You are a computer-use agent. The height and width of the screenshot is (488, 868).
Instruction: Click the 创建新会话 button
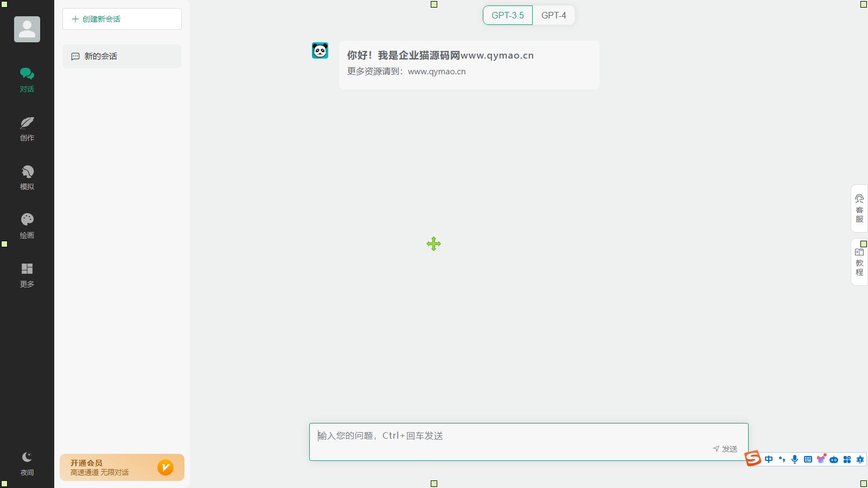(x=122, y=19)
